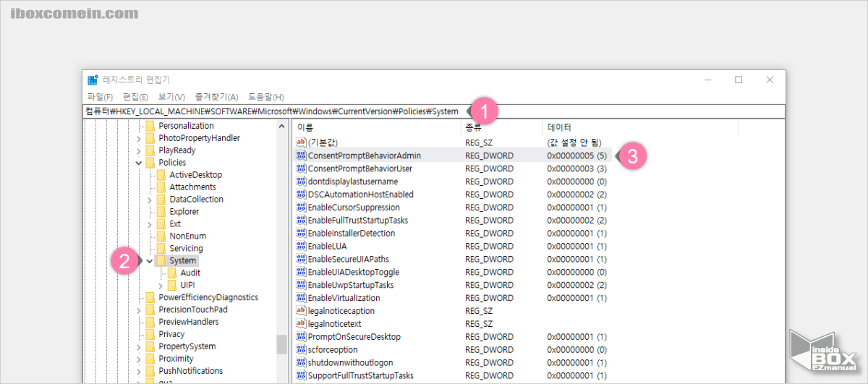Viewport: 868px width, 384px height.
Task: Click the shutdownwithoutlogon DWORD icon
Action: (x=302, y=362)
